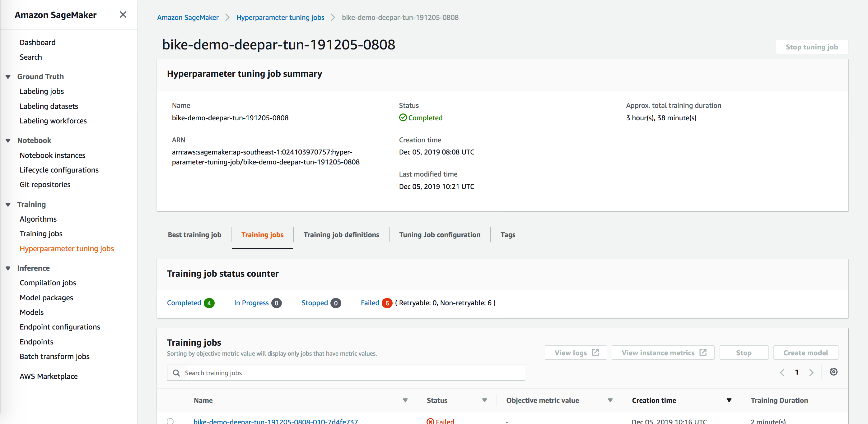
Task: Click page number 1 in pagination
Action: (796, 372)
